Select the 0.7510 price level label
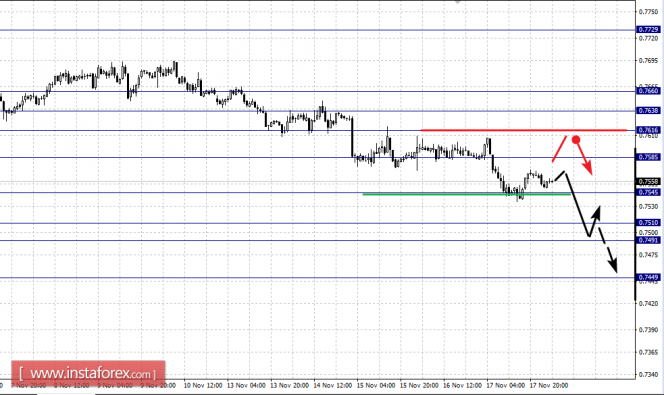Image resolution: width=664 pixels, height=395 pixels. [648, 223]
